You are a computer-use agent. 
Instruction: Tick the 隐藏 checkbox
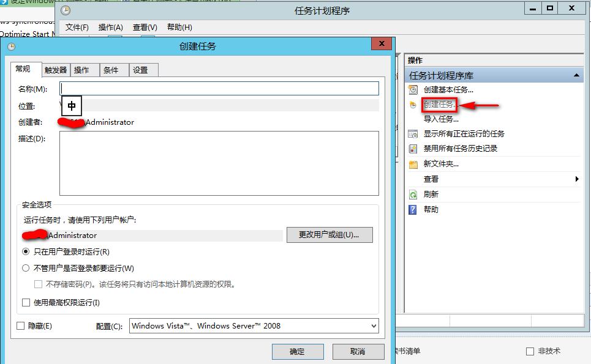[x=21, y=326]
